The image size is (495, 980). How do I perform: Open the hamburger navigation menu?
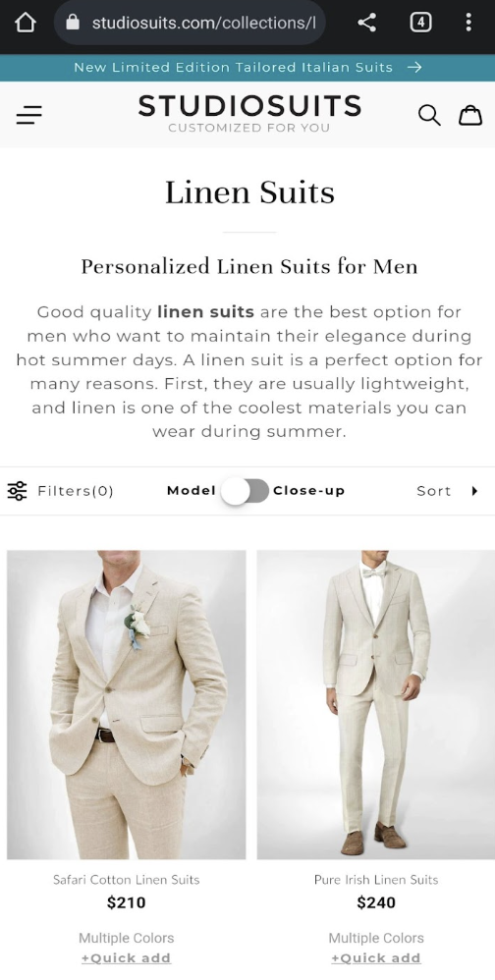coord(28,115)
